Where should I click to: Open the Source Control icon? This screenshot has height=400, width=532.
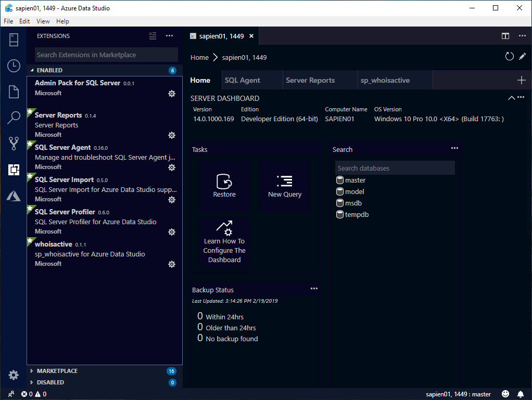point(14,144)
